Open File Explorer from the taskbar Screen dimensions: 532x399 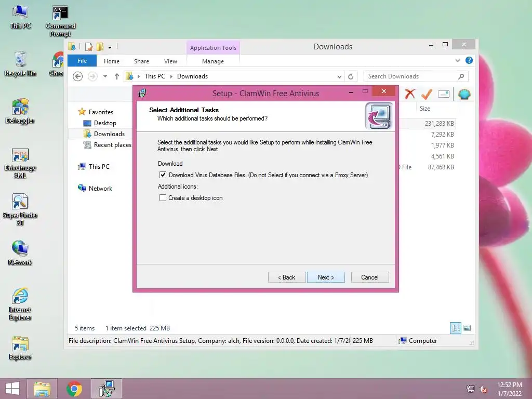tap(42, 389)
